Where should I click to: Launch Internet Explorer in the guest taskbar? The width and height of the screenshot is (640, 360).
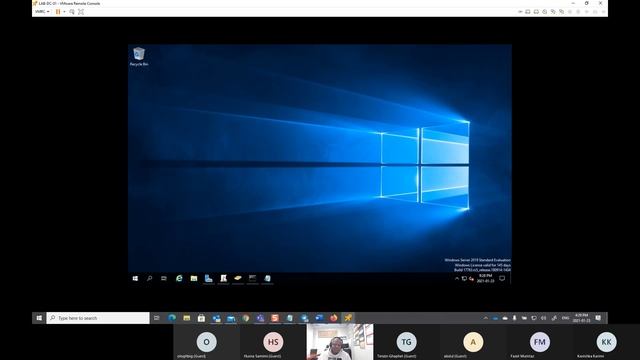click(x=179, y=278)
